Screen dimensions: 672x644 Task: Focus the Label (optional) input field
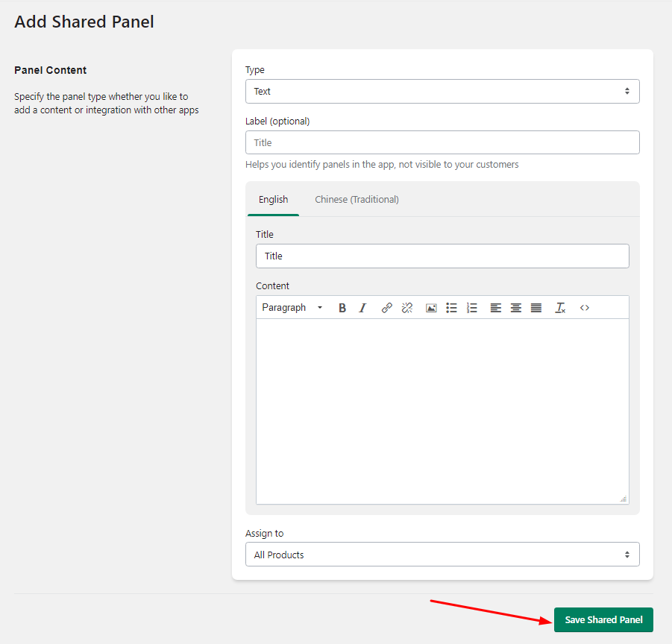click(x=442, y=142)
